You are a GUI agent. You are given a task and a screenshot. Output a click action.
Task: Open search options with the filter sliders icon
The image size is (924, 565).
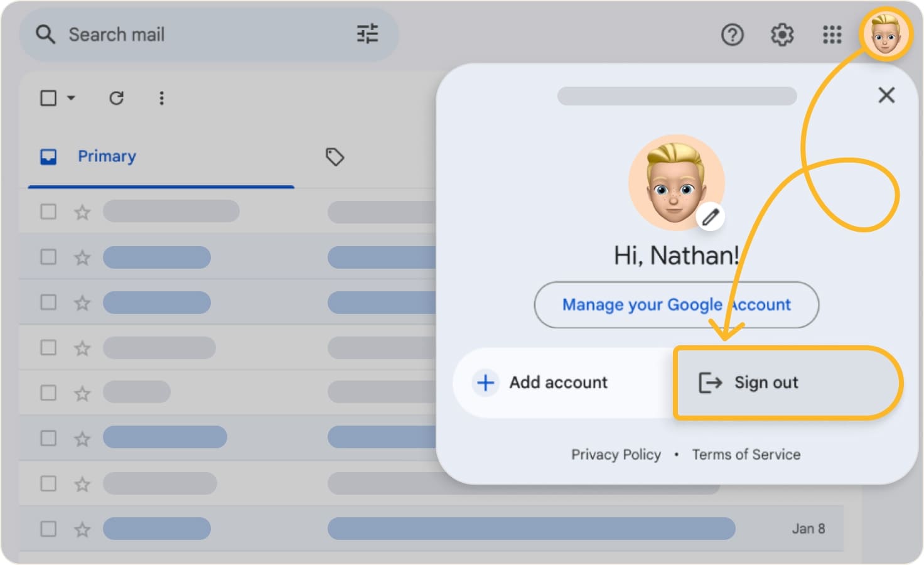coord(367,35)
